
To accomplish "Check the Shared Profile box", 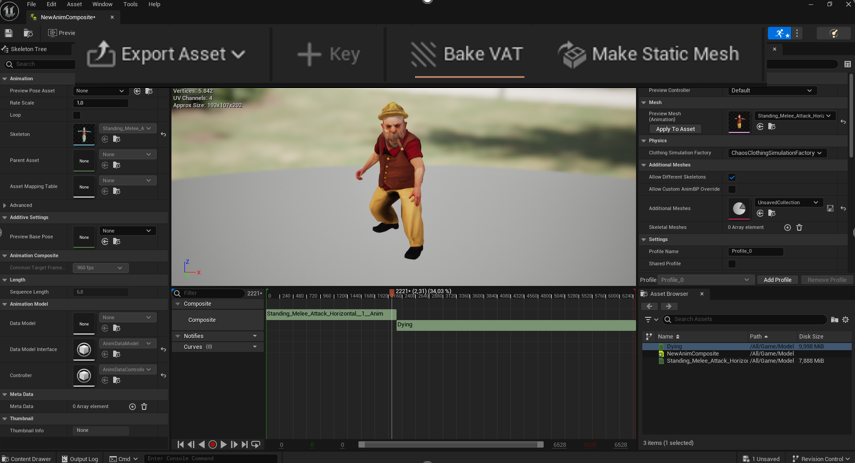I will pos(732,264).
